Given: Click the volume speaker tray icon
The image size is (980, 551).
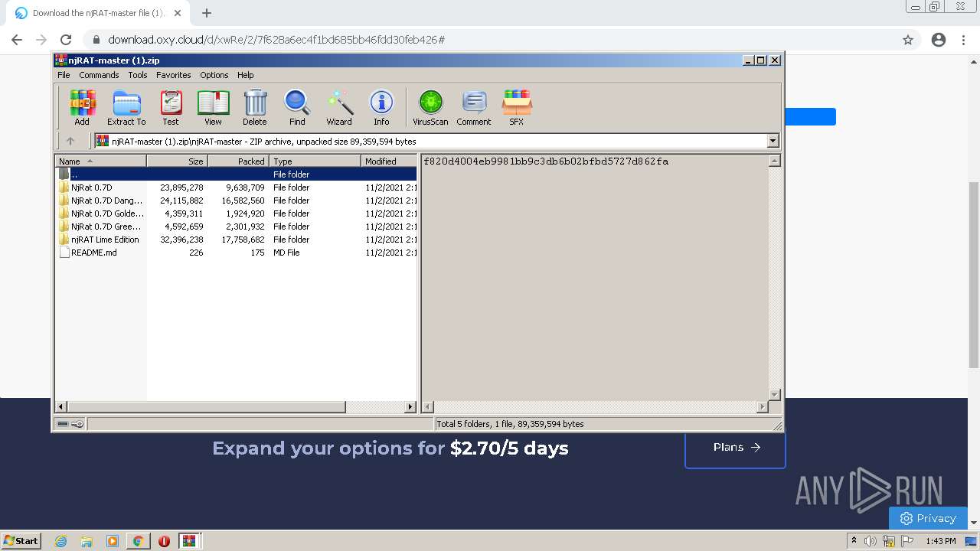Looking at the screenshot, I should click(x=871, y=541).
